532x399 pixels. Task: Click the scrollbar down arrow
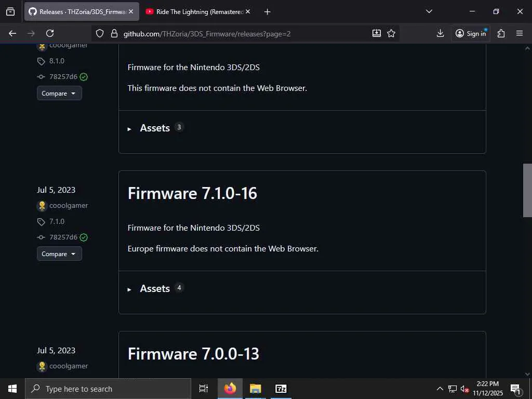527,374
